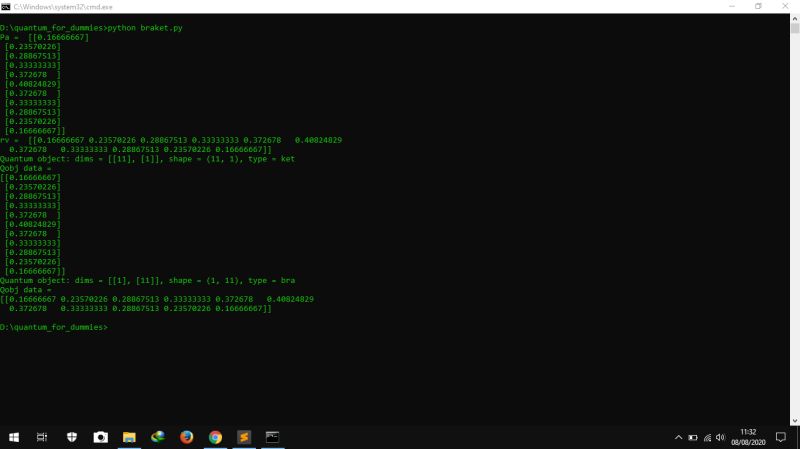The height and width of the screenshot is (449, 800).
Task: Click the final D:\quantum_for_dummies> prompt
Action: click(x=54, y=327)
